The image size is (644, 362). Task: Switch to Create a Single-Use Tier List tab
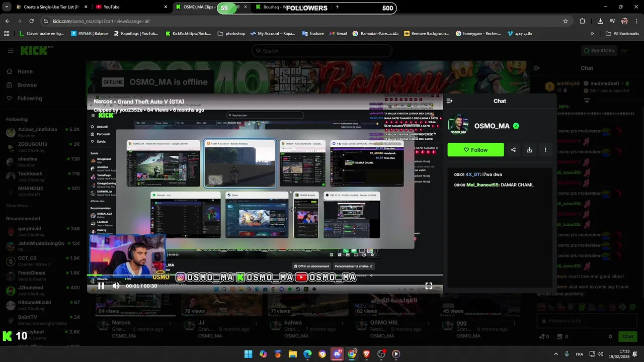[51, 7]
